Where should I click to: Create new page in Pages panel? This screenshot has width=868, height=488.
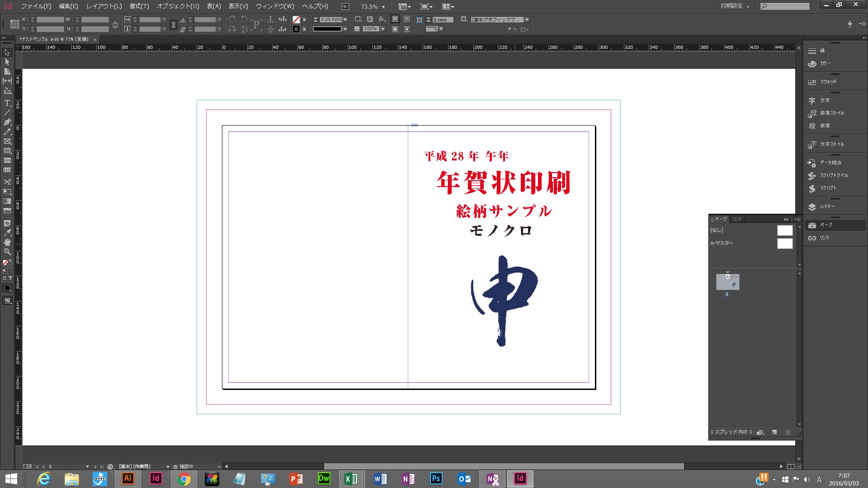774,432
